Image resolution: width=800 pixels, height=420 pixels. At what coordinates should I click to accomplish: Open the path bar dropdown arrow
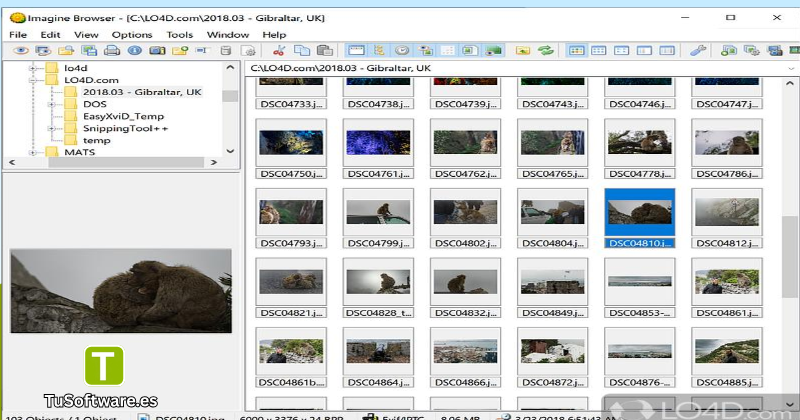point(791,68)
